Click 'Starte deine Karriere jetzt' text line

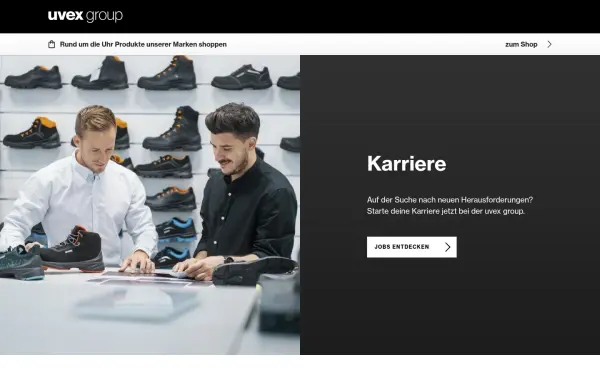point(446,211)
